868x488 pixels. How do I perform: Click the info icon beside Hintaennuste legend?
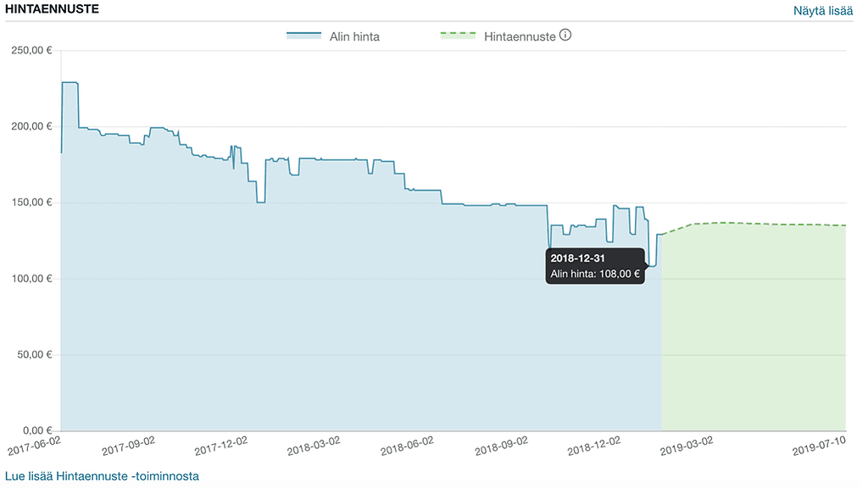point(565,36)
